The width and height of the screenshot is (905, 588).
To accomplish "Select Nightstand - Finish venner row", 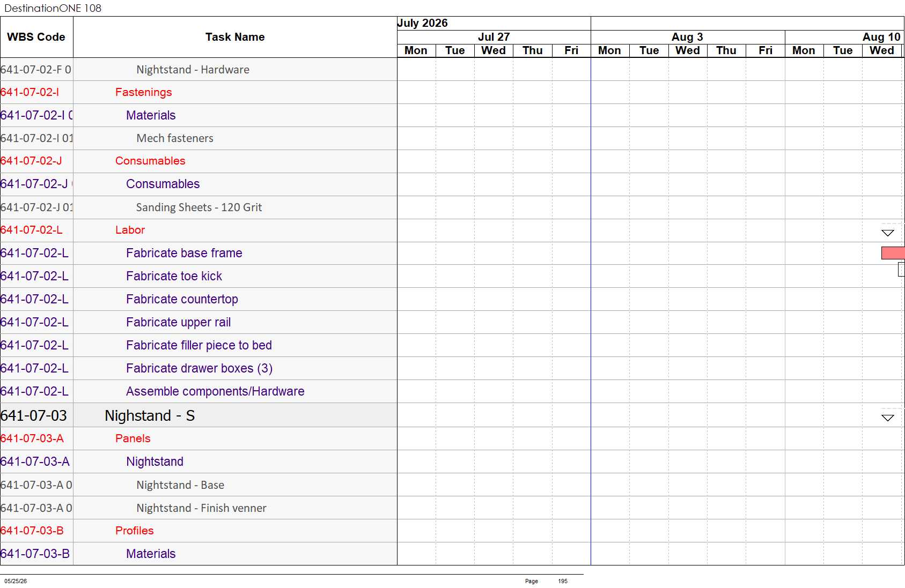I will pyautogui.click(x=198, y=508).
